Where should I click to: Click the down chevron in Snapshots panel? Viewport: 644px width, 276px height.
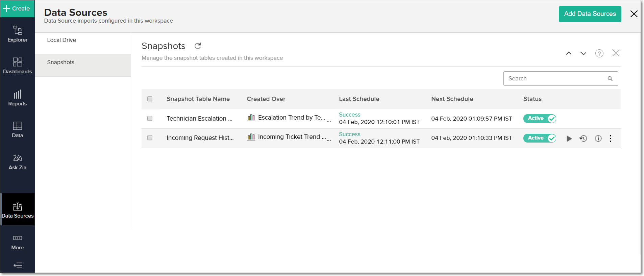pos(583,53)
